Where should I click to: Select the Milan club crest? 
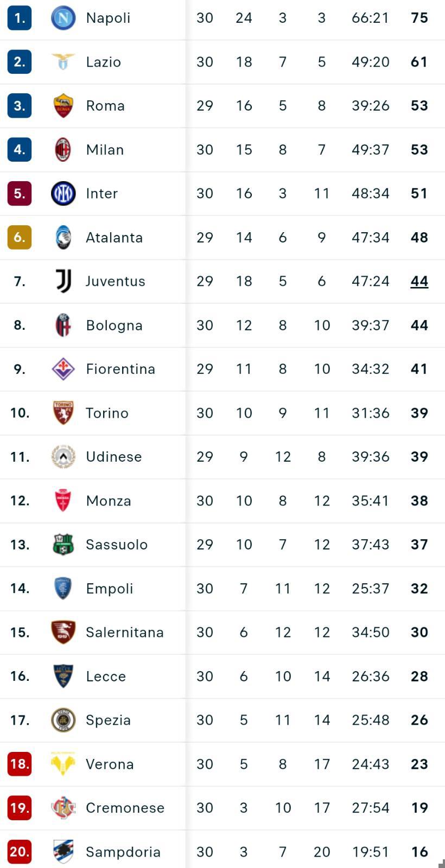click(x=63, y=150)
